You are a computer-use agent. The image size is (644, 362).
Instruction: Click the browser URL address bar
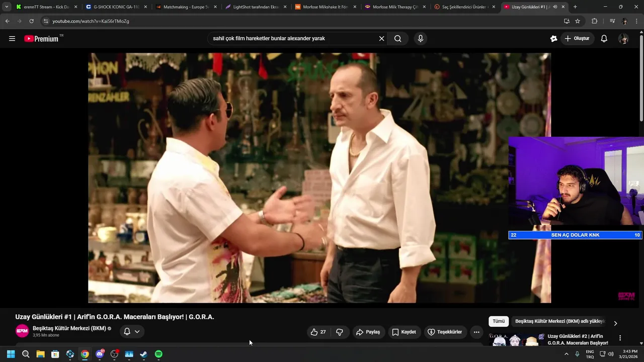tap(302, 21)
